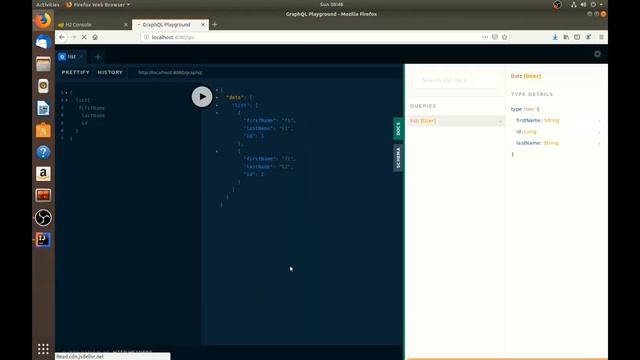Open the playground settings gear
This screenshot has width=640, height=360.
coord(597,54)
